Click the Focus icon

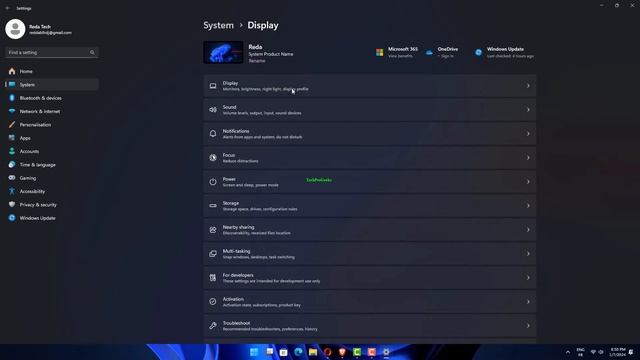213,158
